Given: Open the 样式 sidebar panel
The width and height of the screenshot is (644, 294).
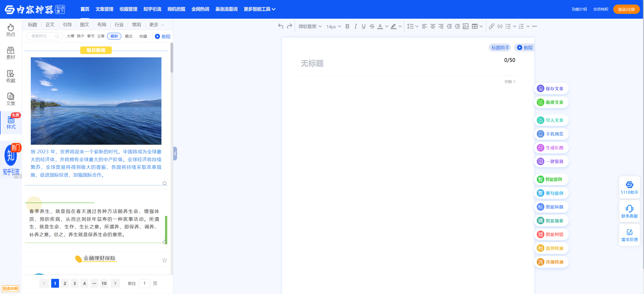Looking at the screenshot, I should [x=11, y=122].
